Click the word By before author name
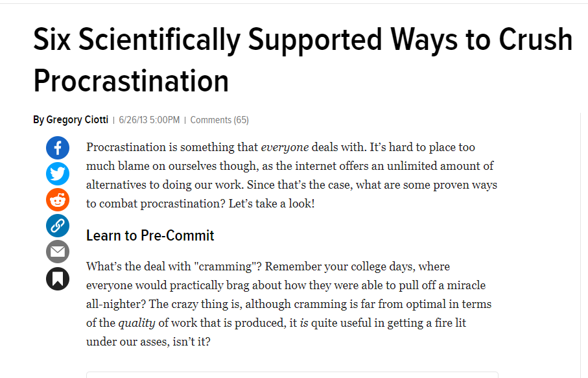Screen dimensions: 588x378 pyautogui.click(x=39, y=120)
